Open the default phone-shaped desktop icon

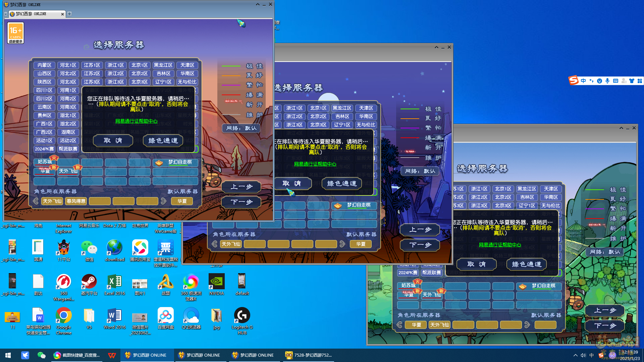point(242,284)
